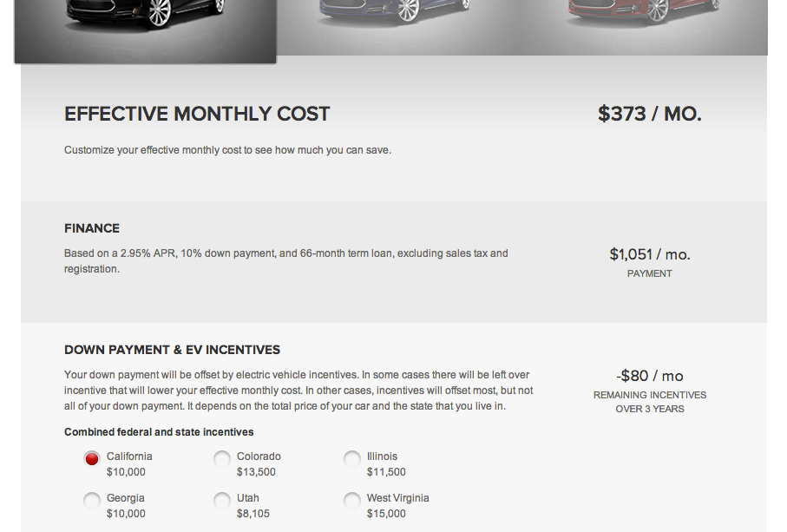
Task: Click the $373 / MO. total
Action: point(649,114)
